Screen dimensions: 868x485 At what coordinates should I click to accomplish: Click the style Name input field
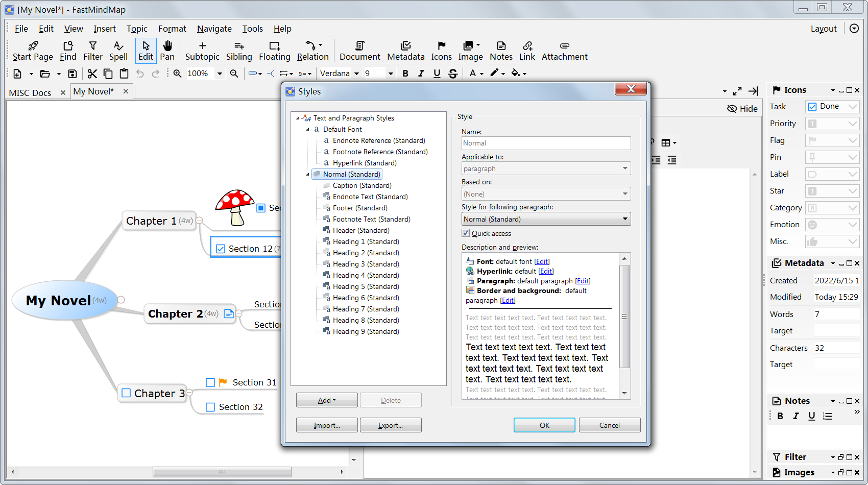tap(546, 143)
